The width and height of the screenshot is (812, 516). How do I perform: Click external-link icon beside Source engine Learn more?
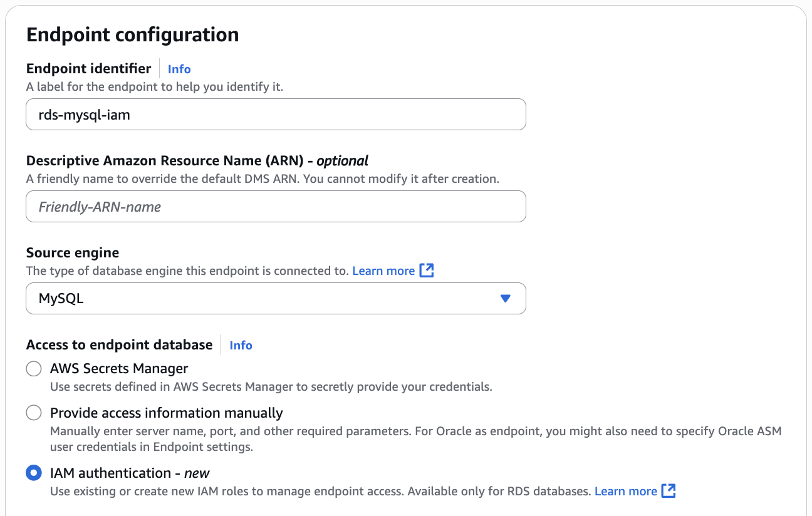point(427,271)
